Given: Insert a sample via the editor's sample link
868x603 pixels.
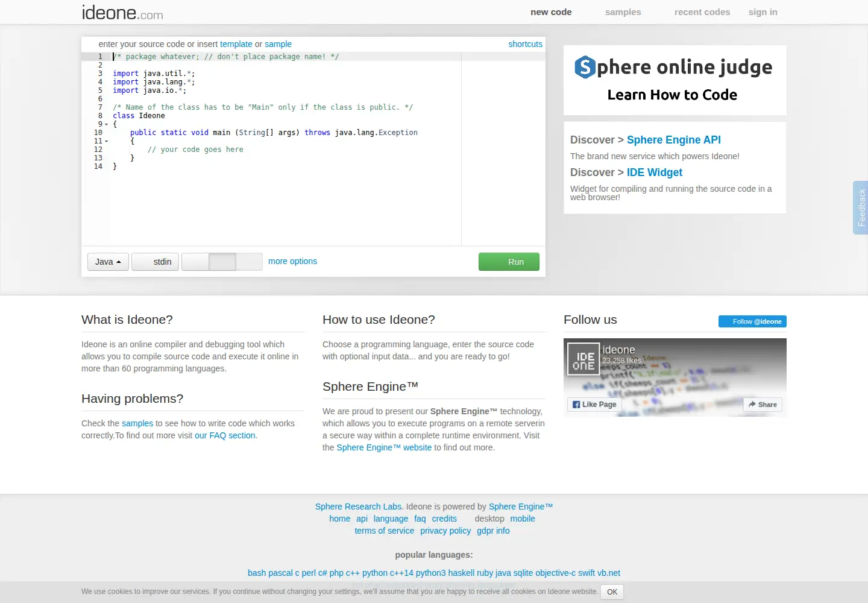Looking at the screenshot, I should point(278,44).
